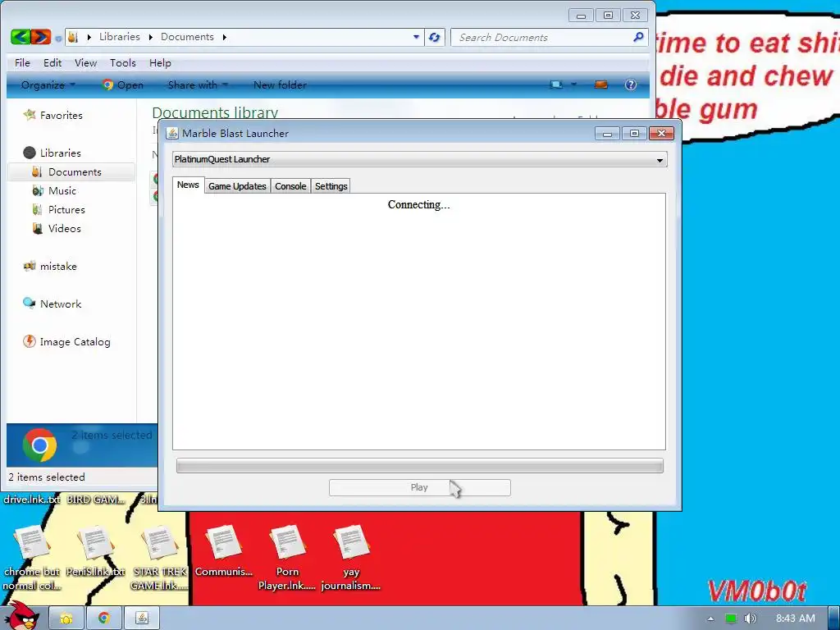
Task: Open the Tools menu in Explorer
Action: [x=123, y=62]
